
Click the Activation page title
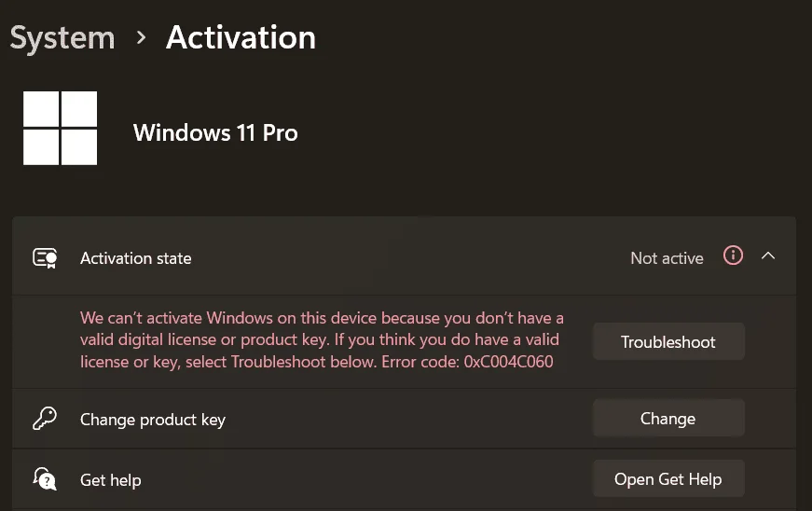coord(241,37)
